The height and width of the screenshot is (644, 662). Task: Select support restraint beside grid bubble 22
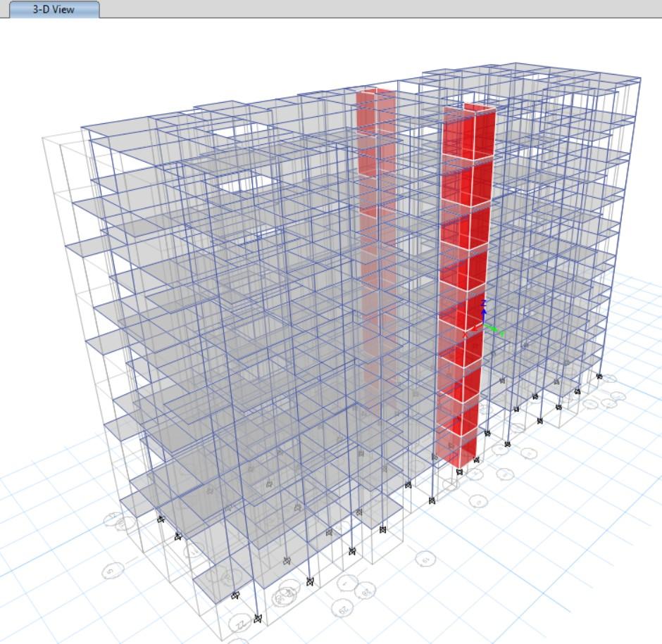[258, 619]
